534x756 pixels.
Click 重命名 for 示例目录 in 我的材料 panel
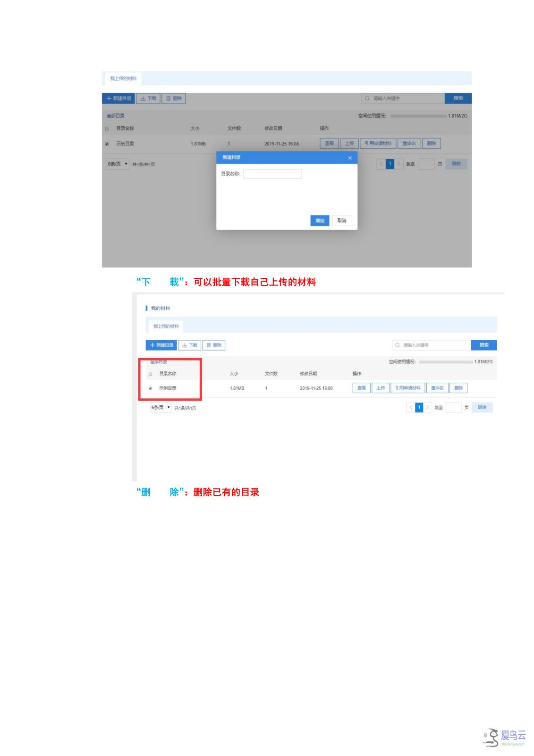(x=437, y=388)
